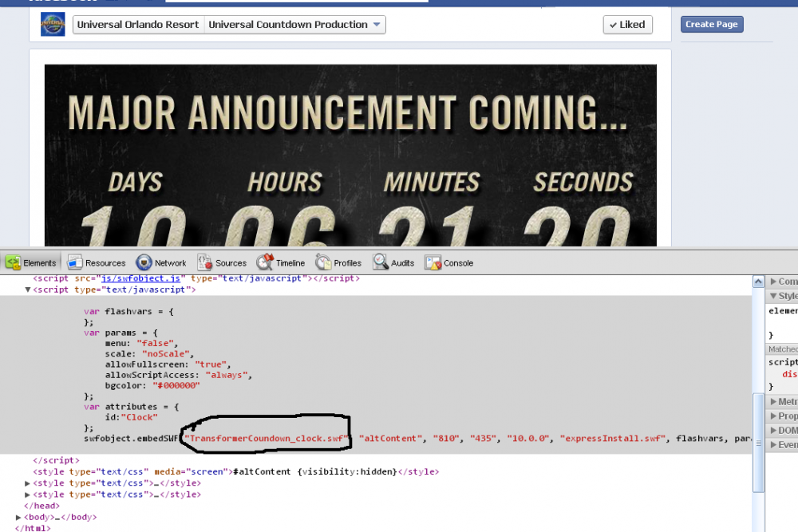
Task: Click the allowFullscreen "true" value
Action: (211, 365)
